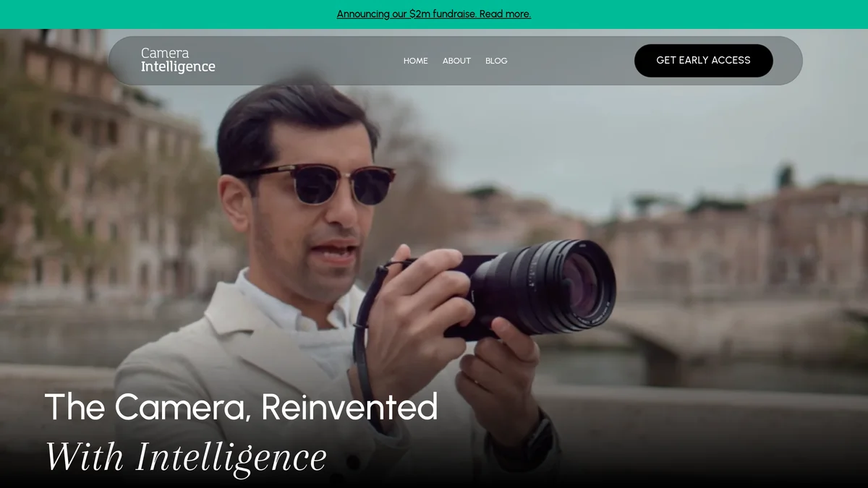Screen dimensions: 868x488
Task: Click the 'Intelligence' wordmark in the logo
Action: coord(178,67)
